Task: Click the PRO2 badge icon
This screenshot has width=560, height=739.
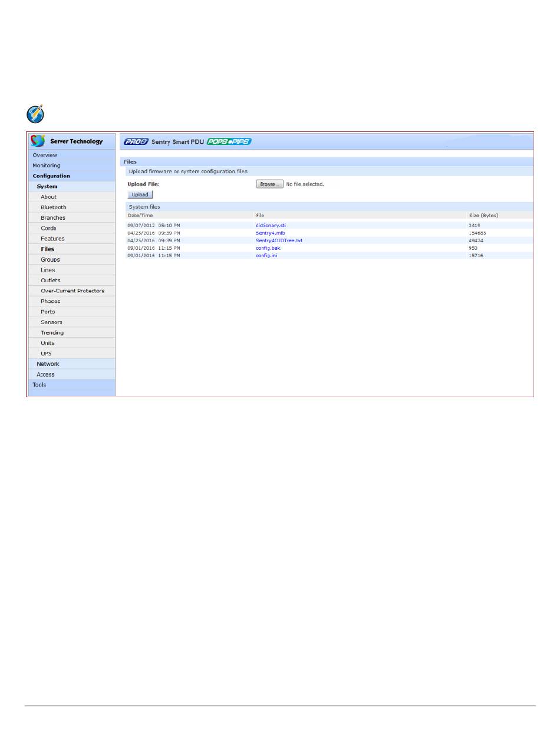Action: 136,141
